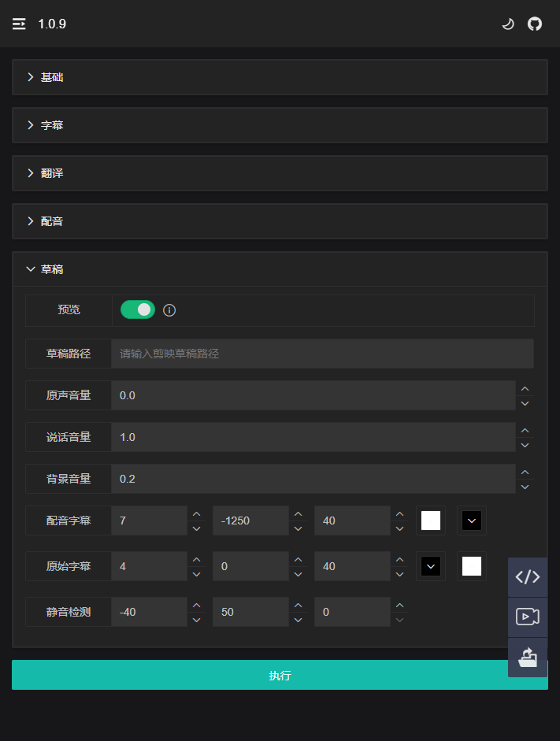Expand the 基础 section
The image size is (560, 741).
[280, 77]
